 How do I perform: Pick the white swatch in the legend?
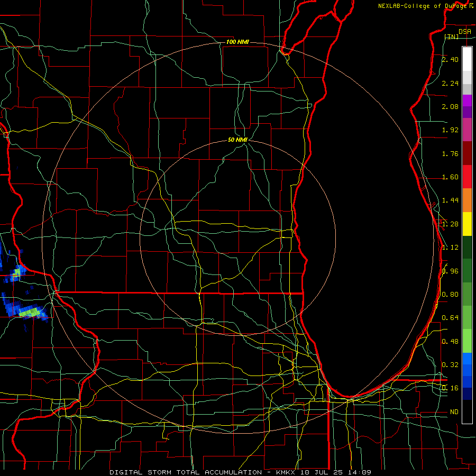click(467, 59)
